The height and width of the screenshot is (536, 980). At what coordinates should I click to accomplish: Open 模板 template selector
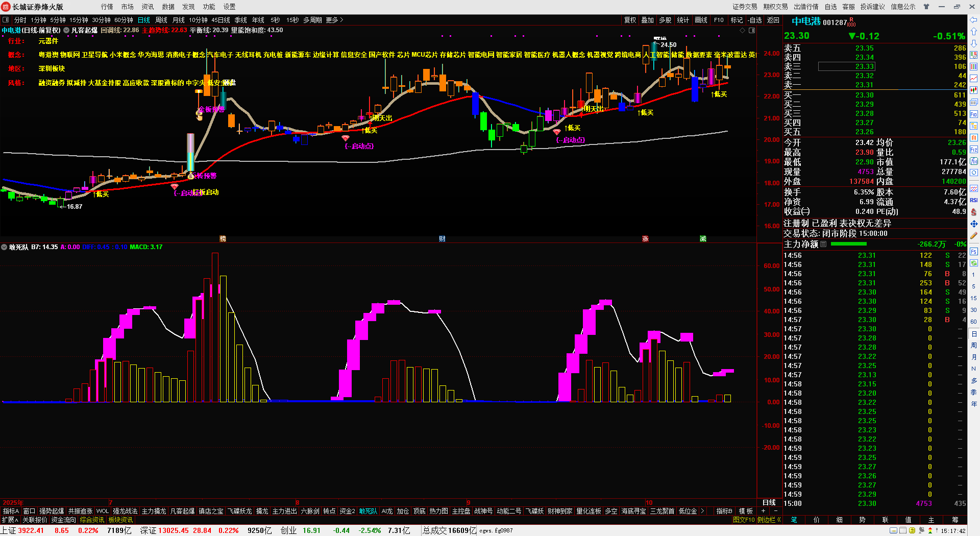point(746,511)
